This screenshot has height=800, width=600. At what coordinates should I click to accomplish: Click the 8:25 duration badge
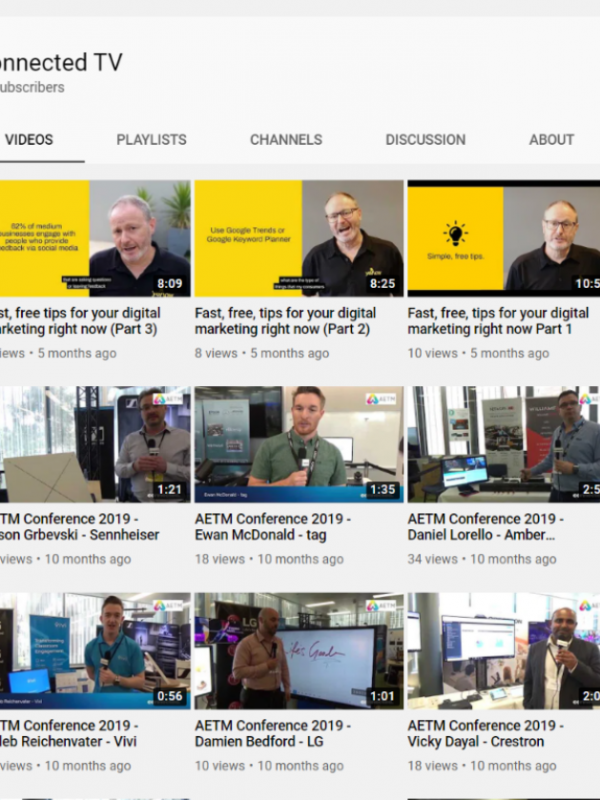pyautogui.click(x=382, y=284)
